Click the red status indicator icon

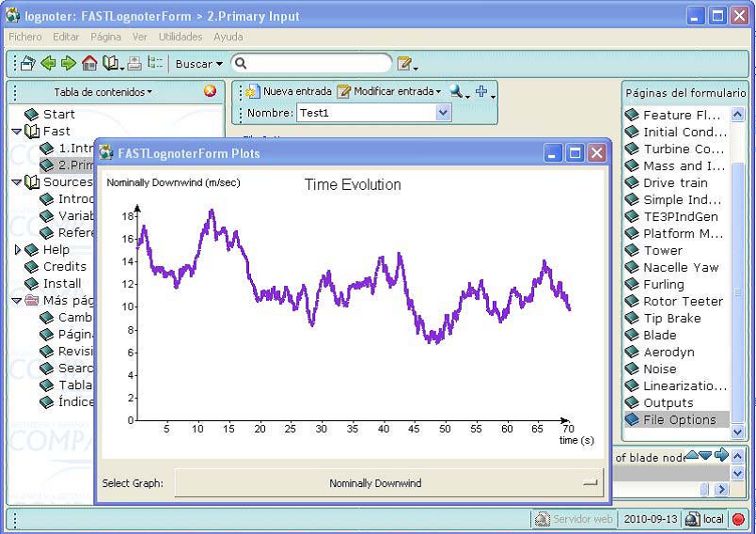[x=738, y=519]
